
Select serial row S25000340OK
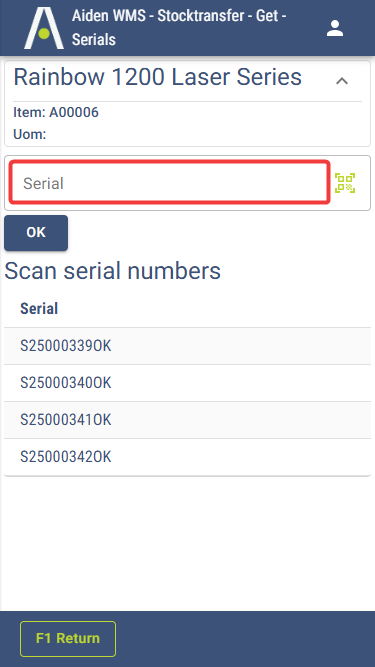pyautogui.click(x=188, y=383)
